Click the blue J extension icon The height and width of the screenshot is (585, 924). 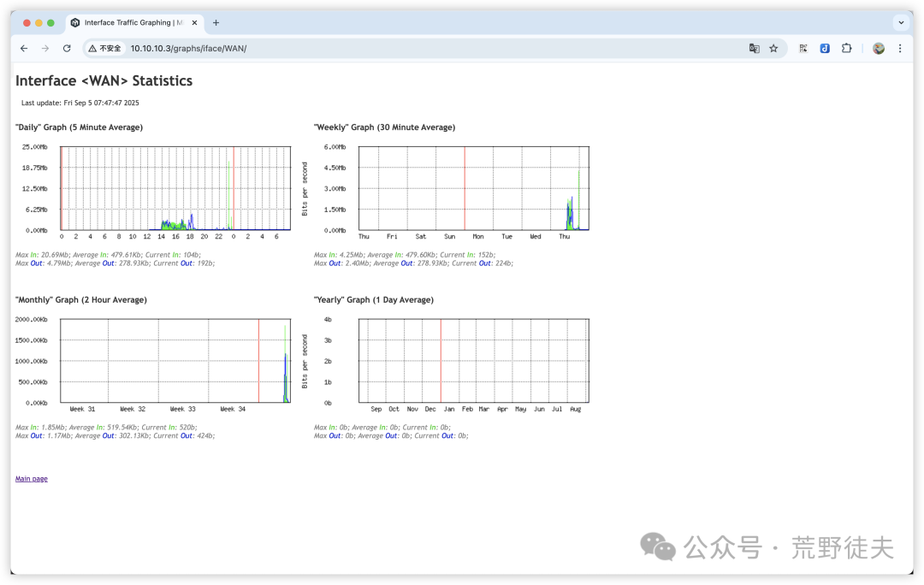[x=825, y=48]
